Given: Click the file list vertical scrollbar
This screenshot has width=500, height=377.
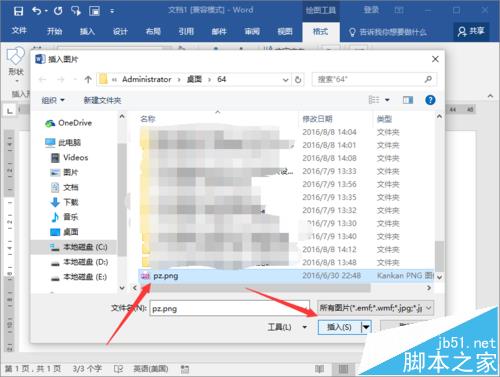Looking at the screenshot, I should coord(439,256).
